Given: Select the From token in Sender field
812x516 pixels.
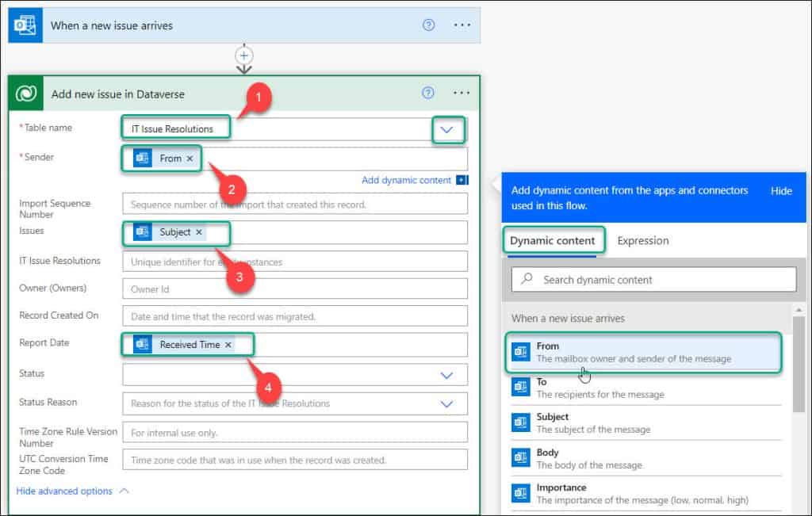Looking at the screenshot, I should pyautogui.click(x=163, y=159).
